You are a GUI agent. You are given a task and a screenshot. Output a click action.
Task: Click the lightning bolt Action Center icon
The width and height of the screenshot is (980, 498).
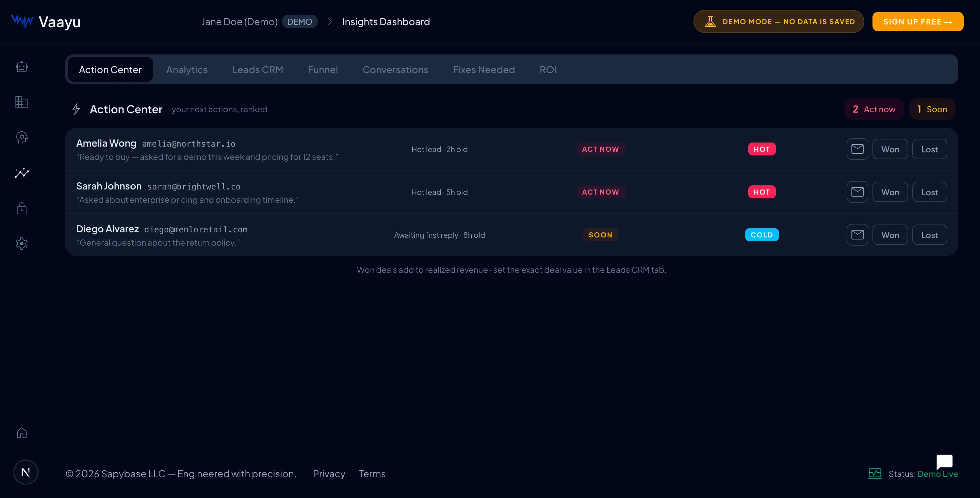point(76,109)
